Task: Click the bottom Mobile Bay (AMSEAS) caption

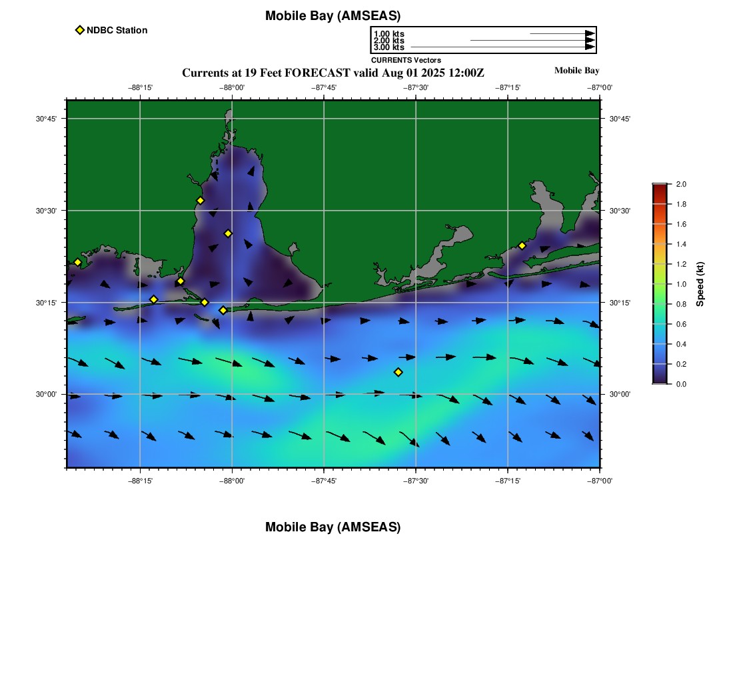Action: (x=333, y=527)
